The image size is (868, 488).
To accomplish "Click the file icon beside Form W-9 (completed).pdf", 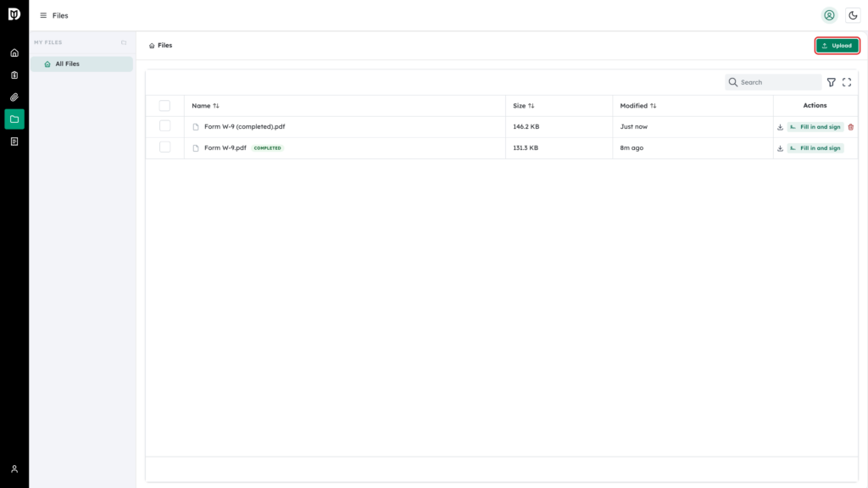I will pos(196,127).
